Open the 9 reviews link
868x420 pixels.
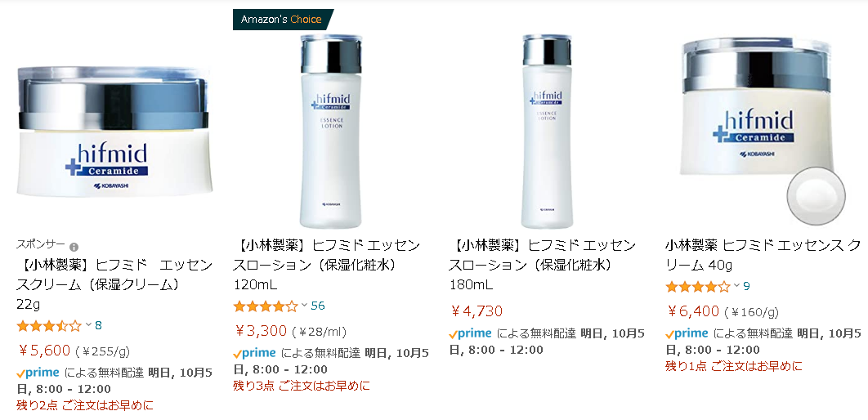tap(747, 286)
